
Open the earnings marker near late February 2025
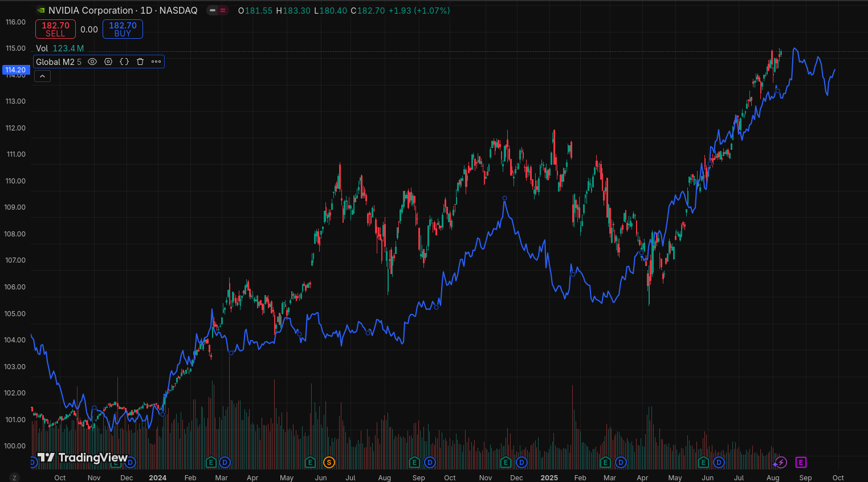tap(605, 462)
